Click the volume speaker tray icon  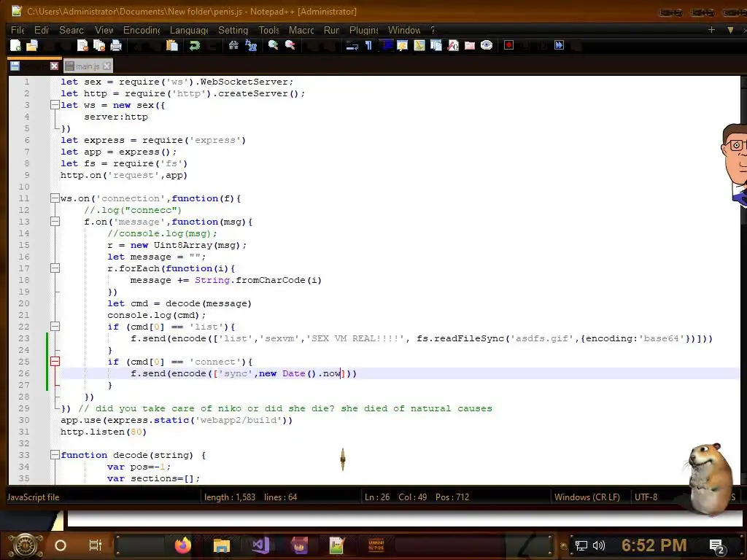click(598, 545)
